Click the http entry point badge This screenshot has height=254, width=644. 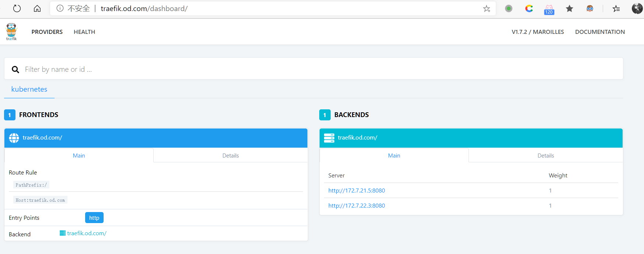click(94, 218)
